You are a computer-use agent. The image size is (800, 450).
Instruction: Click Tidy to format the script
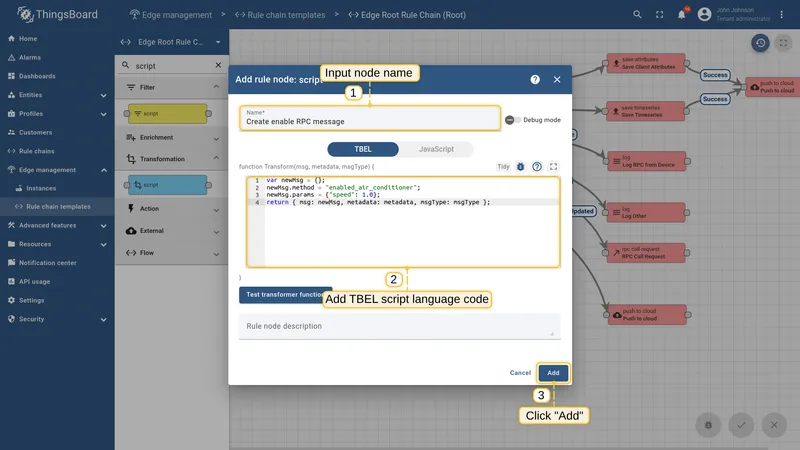click(503, 167)
